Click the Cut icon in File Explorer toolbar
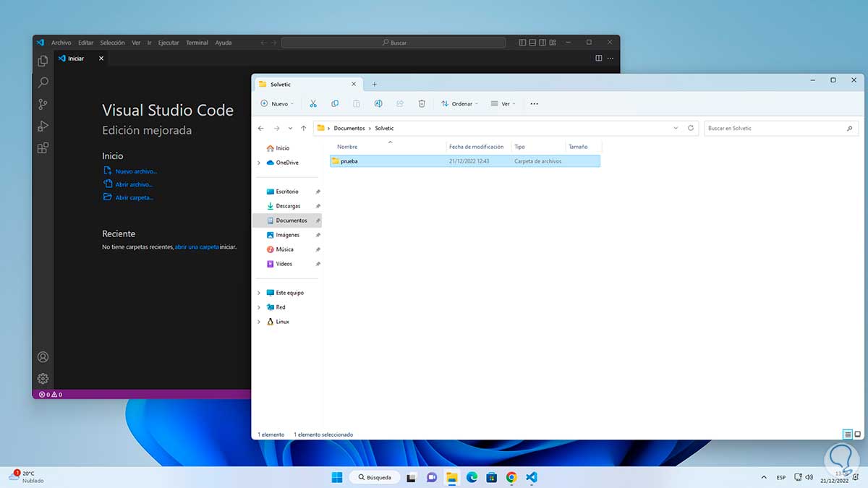868x488 pixels. (313, 104)
